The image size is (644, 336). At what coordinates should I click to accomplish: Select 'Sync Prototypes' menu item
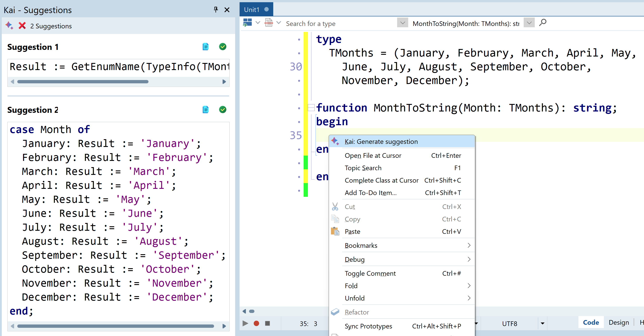[x=402, y=326]
